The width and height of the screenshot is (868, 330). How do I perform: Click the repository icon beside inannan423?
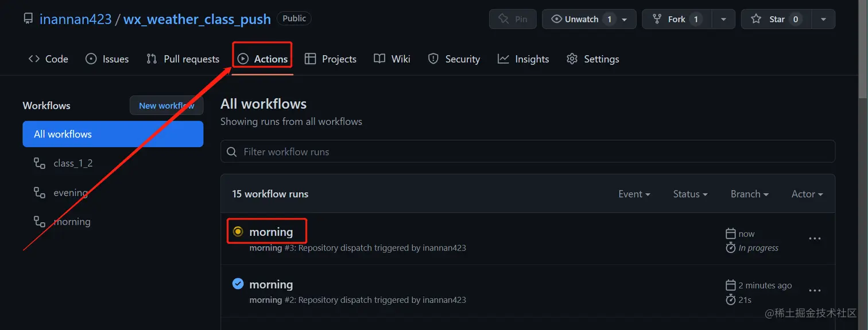[x=28, y=19]
